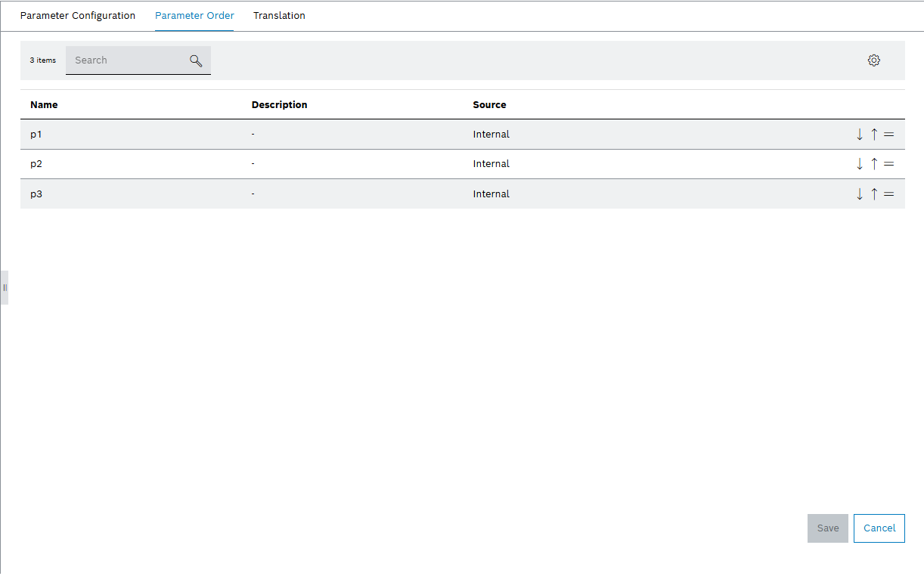Move parameter p2 up one position

click(874, 163)
